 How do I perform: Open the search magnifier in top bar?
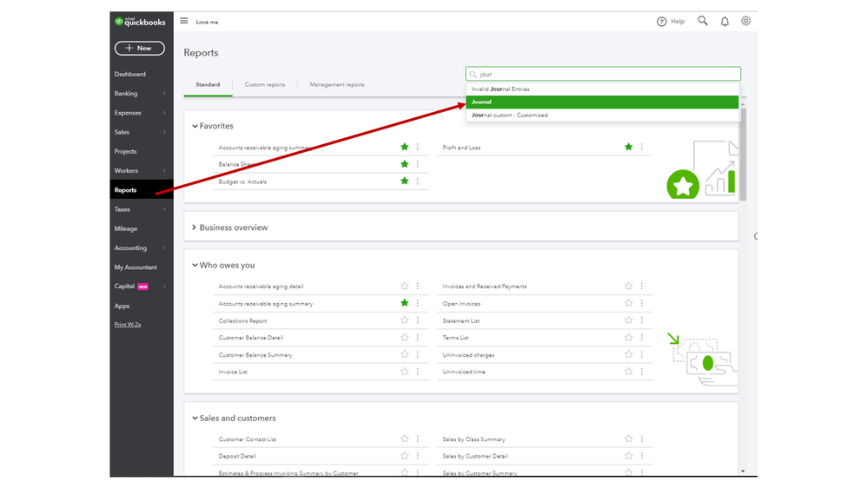click(x=702, y=21)
